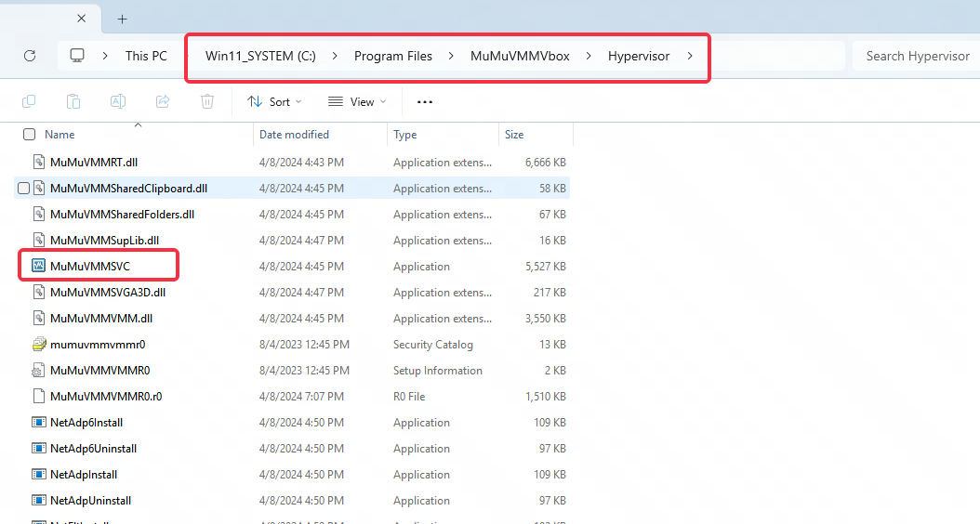This screenshot has width=980, height=524.
Task: Click the Paste clipboard icon
Action: (x=73, y=101)
